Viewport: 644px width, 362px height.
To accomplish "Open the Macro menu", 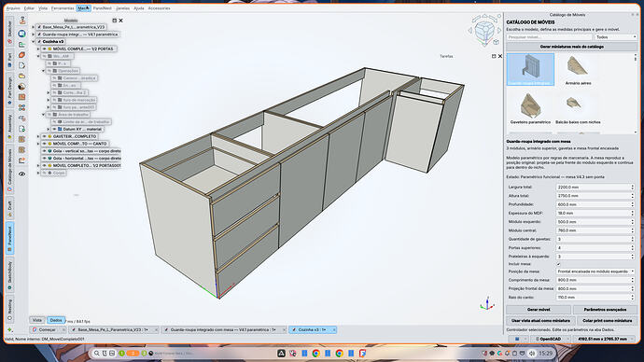I will 83,8.
